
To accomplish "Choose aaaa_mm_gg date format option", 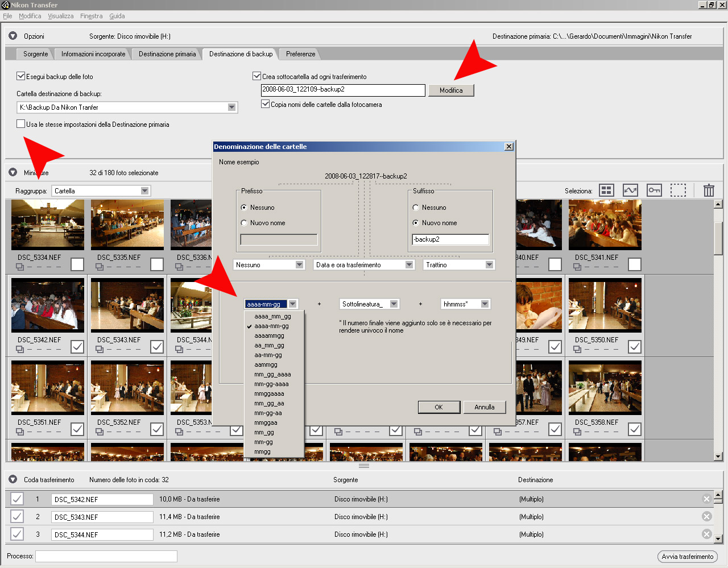I will point(273,316).
